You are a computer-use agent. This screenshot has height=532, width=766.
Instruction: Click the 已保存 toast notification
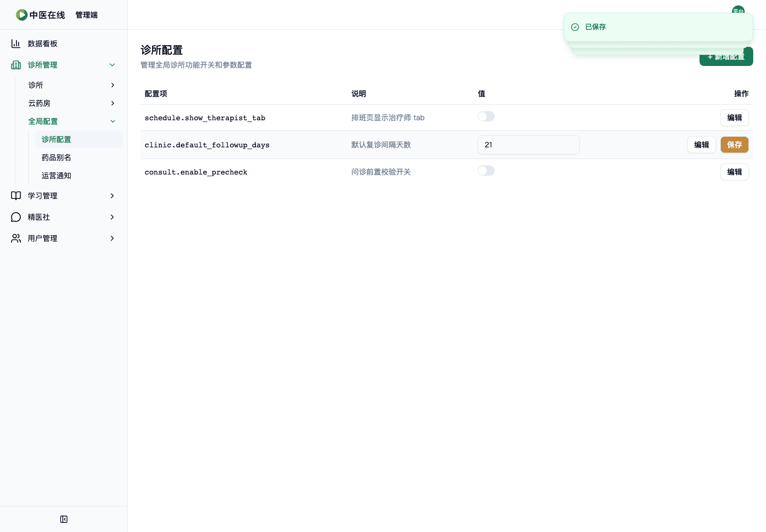[659, 27]
